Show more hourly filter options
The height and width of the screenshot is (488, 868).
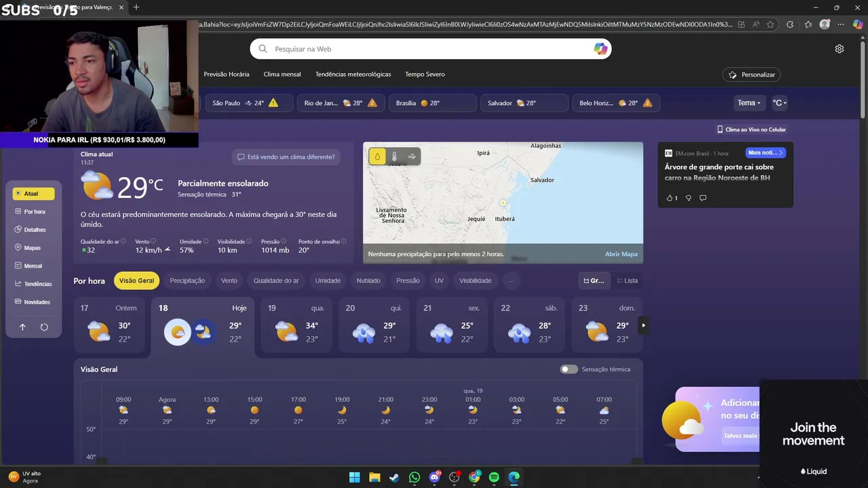511,281
